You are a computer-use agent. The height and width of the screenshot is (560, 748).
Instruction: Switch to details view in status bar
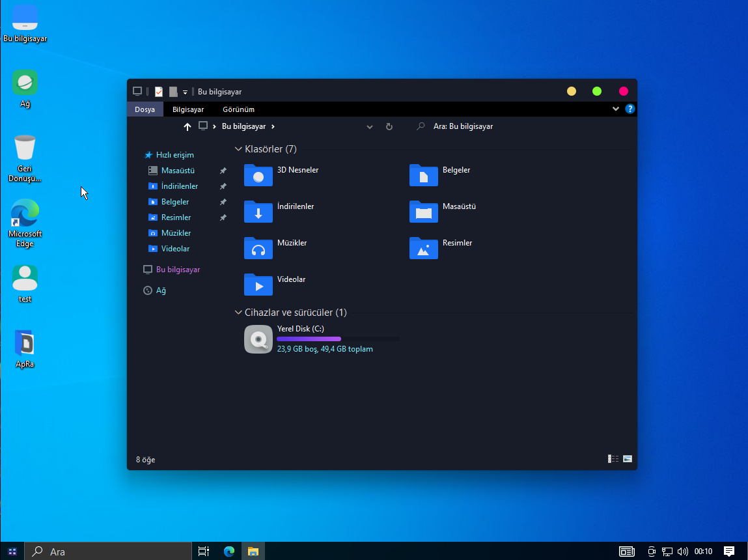click(613, 459)
